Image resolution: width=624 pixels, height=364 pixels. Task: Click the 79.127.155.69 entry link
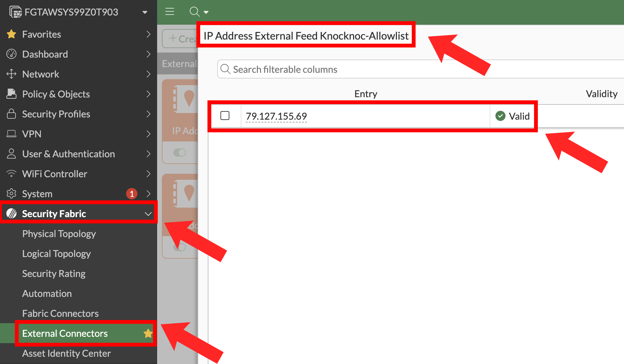click(276, 116)
